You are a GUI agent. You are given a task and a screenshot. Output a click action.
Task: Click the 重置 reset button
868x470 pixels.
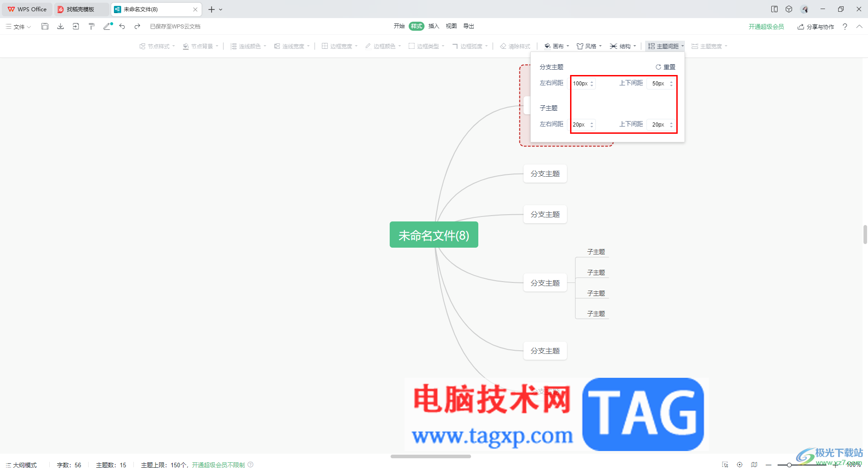click(x=665, y=67)
